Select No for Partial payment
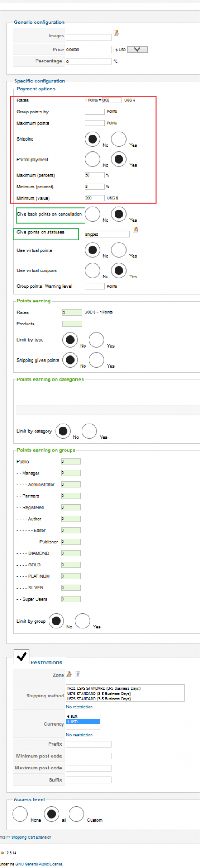 point(92,159)
